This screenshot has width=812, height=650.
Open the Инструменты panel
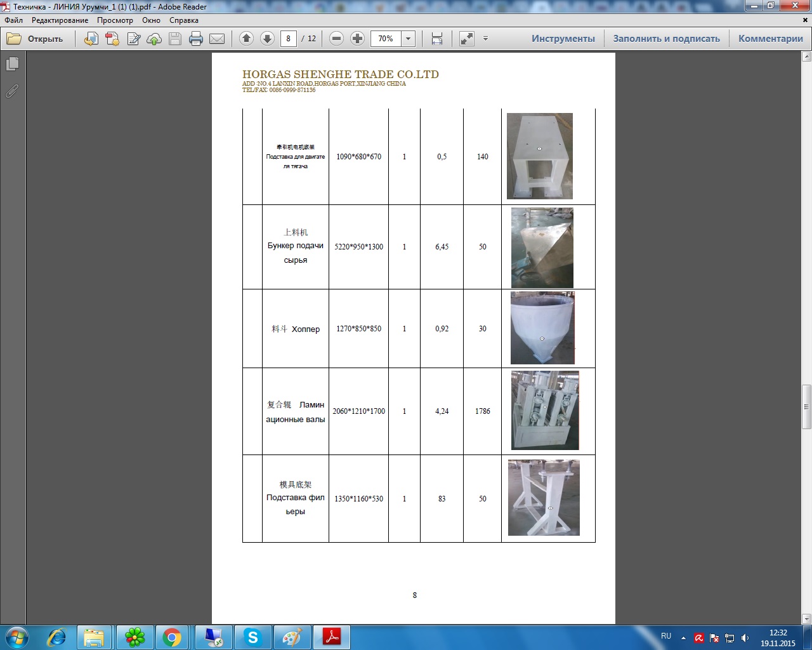[x=563, y=39]
